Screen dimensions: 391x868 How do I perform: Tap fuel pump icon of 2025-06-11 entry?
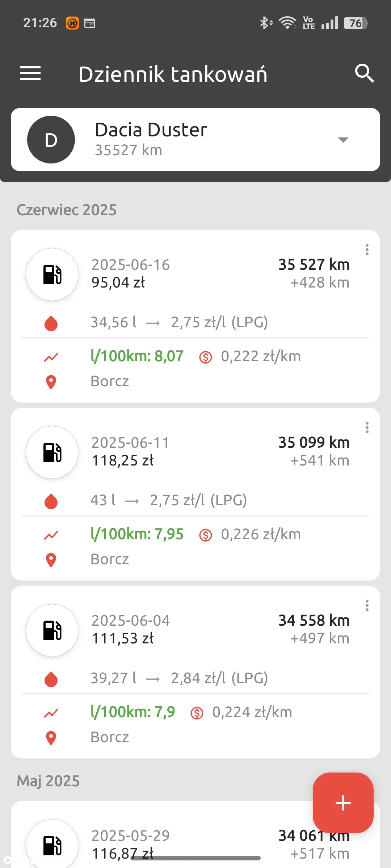52,452
